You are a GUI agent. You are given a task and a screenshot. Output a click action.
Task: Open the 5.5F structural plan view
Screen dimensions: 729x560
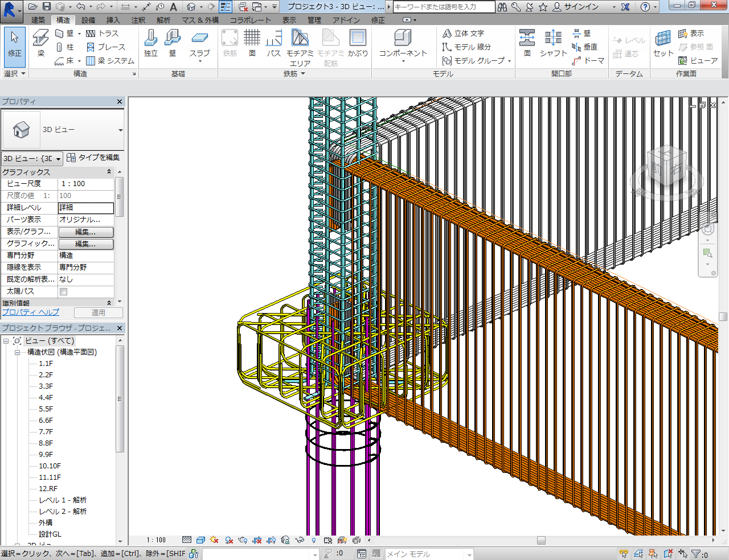pos(46,409)
